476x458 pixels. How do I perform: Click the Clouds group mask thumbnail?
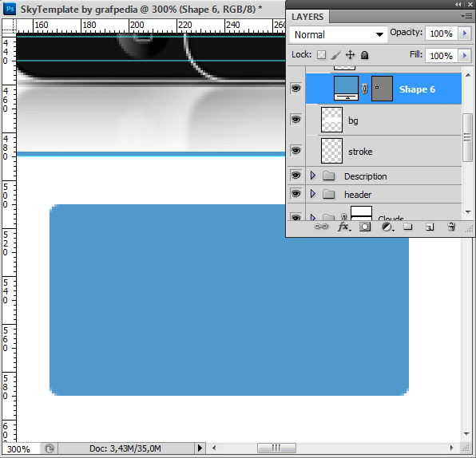click(x=361, y=213)
